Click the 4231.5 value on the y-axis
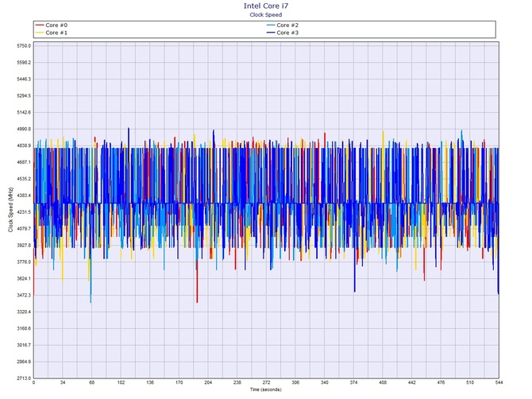This screenshot has width=532, height=399. 22,212
